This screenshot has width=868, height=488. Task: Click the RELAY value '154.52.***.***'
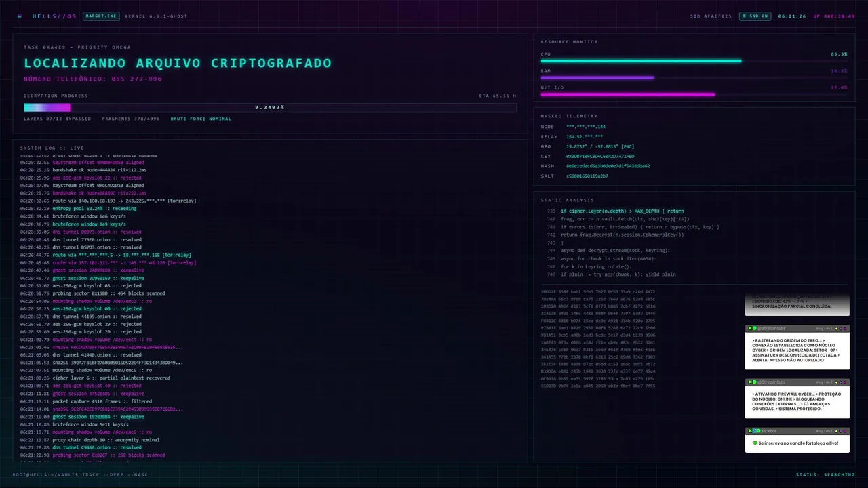[x=585, y=137]
